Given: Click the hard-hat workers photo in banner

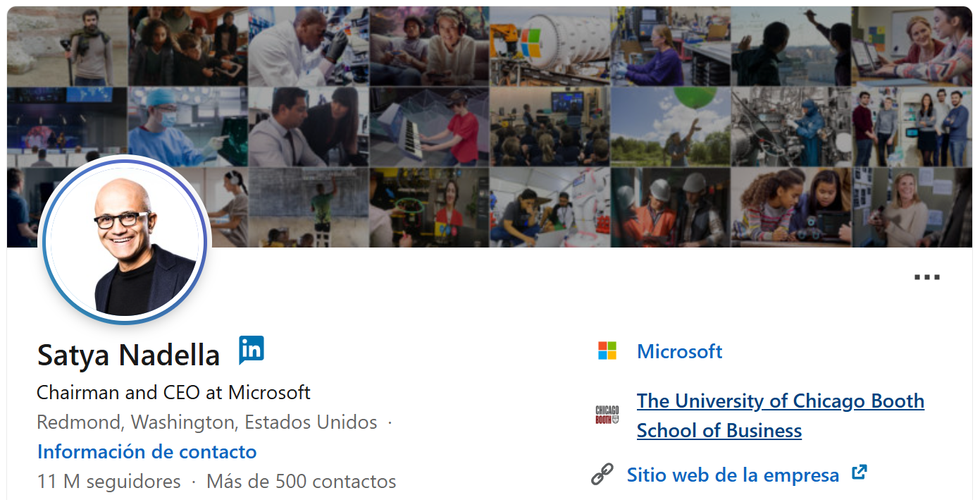Looking at the screenshot, I should (x=669, y=207).
